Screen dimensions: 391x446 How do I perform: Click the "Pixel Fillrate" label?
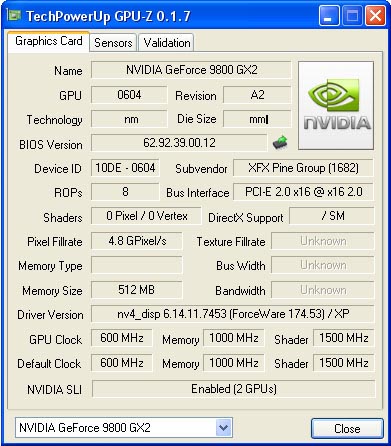click(x=55, y=242)
